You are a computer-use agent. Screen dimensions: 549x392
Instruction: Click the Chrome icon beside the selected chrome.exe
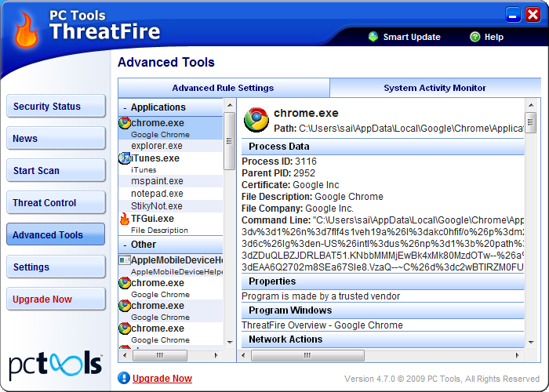pyautogui.click(x=125, y=123)
